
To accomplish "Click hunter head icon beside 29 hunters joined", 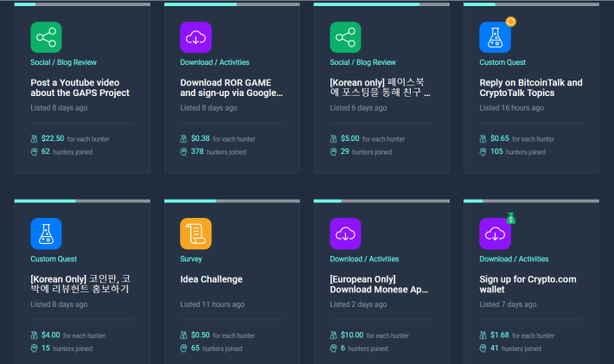I will tap(333, 152).
